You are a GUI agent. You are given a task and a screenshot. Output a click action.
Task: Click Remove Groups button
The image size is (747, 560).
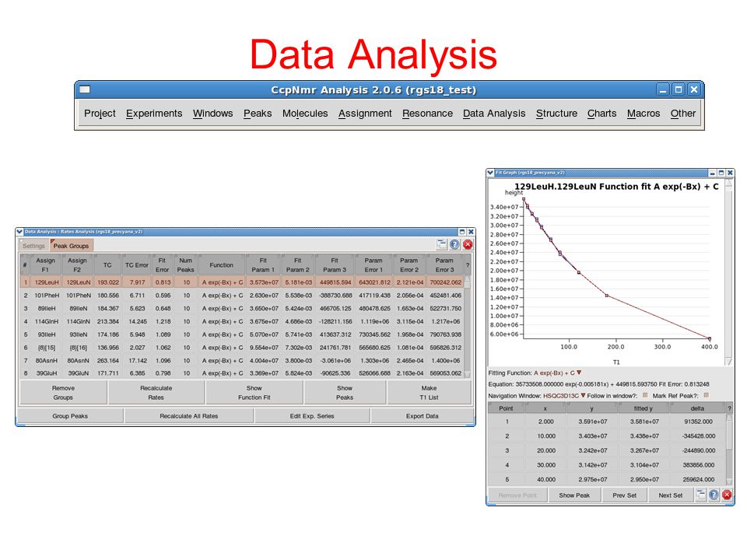[63, 393]
